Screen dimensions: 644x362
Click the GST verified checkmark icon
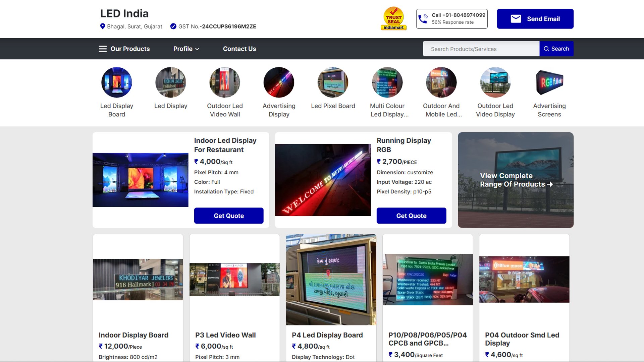tap(173, 26)
